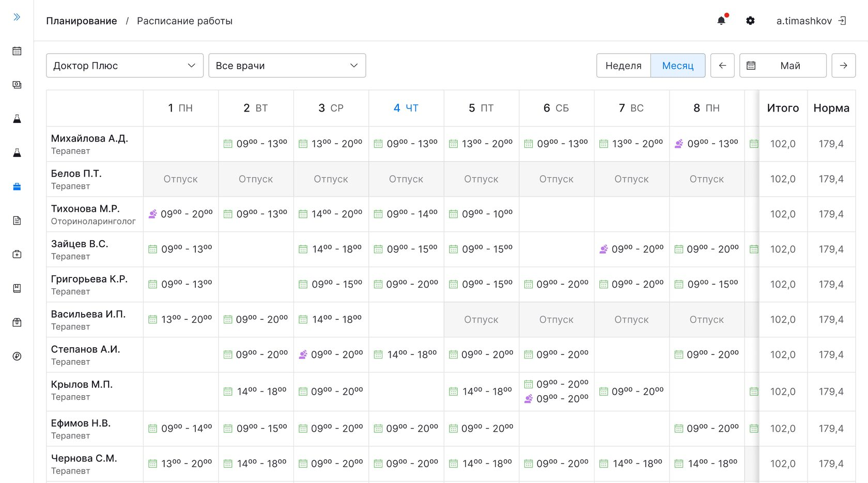Open the Доктор Плюс clinic dropdown
The width and height of the screenshot is (868, 483).
tap(125, 66)
